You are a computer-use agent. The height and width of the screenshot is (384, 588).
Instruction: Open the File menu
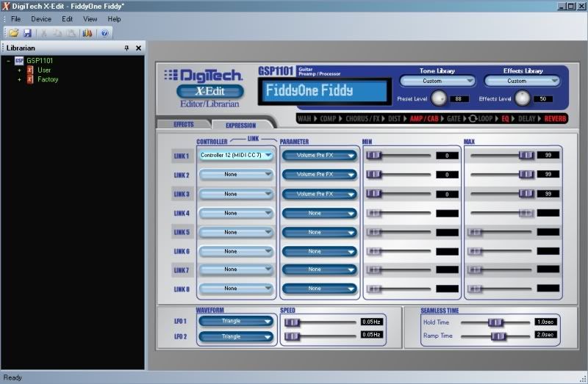click(x=15, y=19)
